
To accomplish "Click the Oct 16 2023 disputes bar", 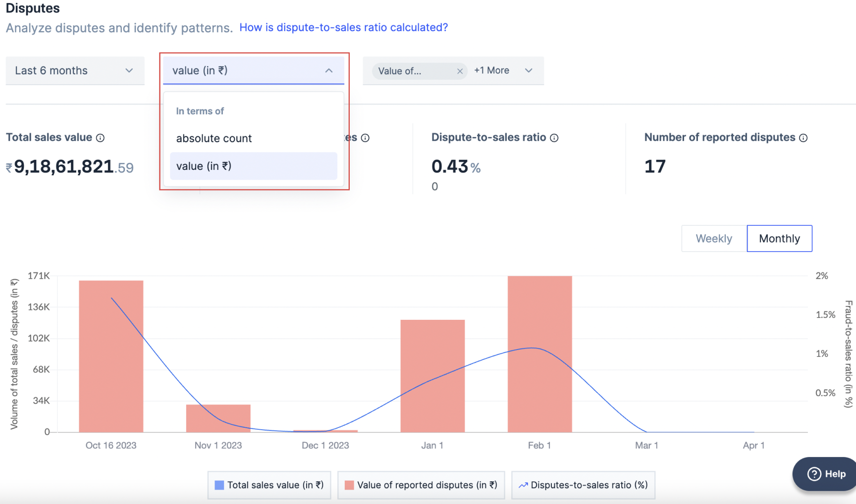I will tap(111, 356).
